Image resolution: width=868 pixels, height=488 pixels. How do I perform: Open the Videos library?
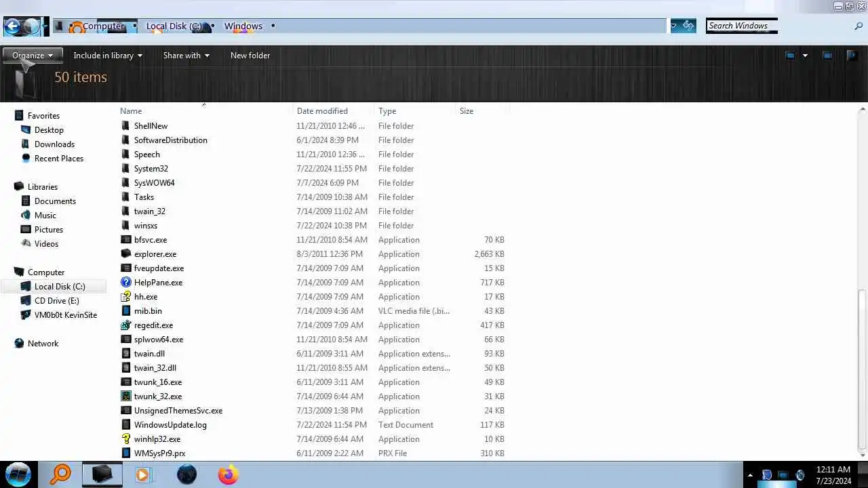click(46, 244)
